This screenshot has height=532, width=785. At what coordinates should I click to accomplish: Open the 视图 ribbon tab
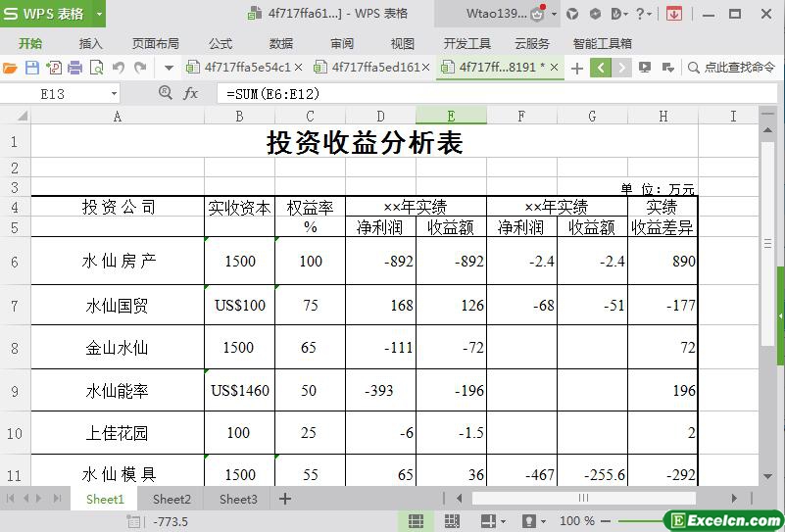[403, 43]
